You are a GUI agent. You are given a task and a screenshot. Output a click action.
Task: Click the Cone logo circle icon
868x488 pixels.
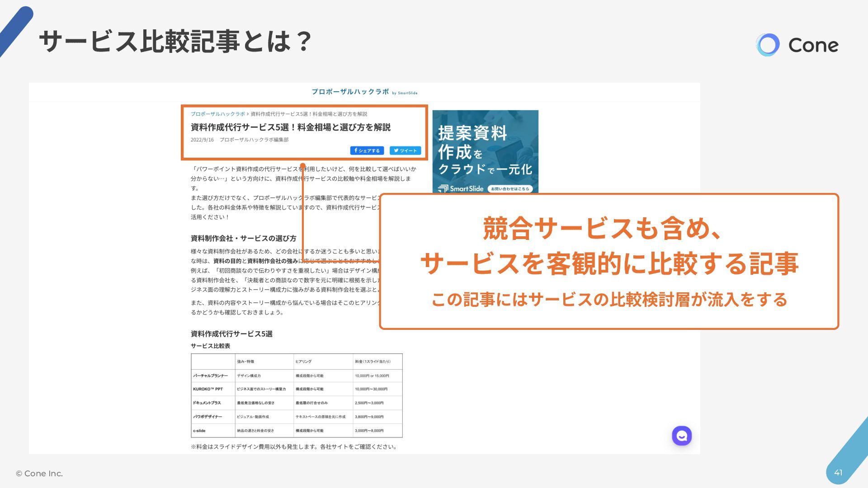coord(768,45)
